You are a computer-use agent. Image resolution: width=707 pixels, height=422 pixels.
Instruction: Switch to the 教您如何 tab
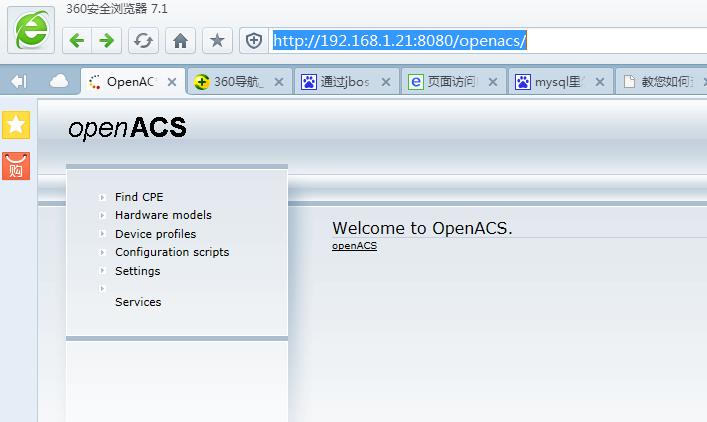661,82
